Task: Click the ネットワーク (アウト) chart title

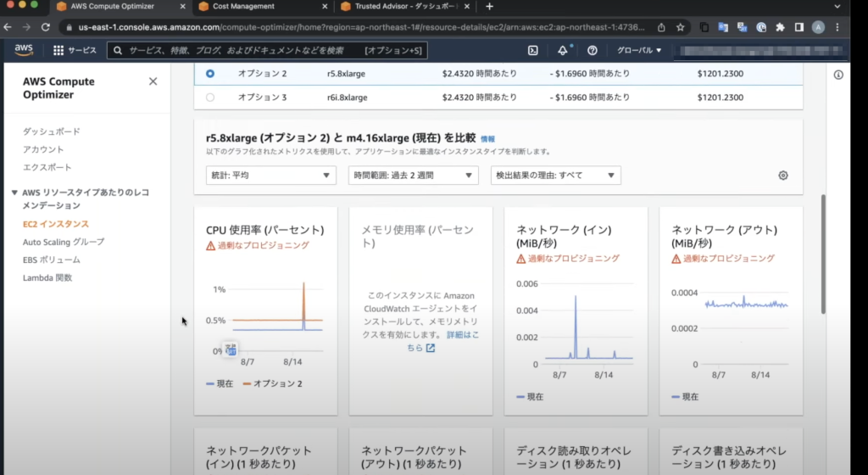Action: (724, 237)
